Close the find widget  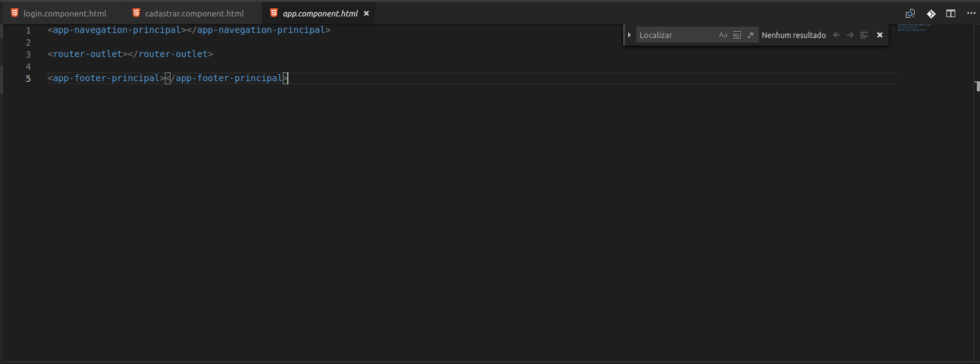coord(880,35)
